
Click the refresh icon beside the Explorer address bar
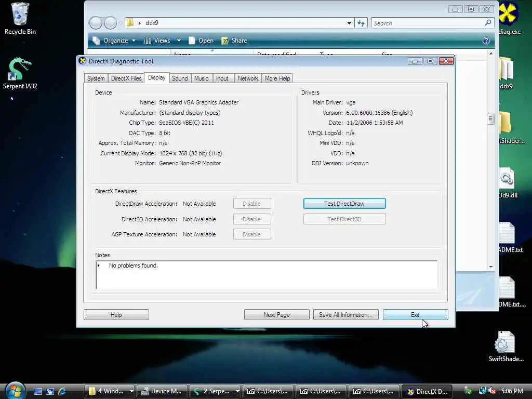(361, 23)
